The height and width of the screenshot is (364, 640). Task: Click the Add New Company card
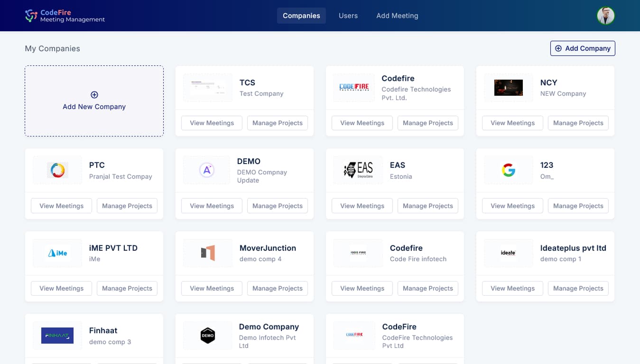point(94,101)
